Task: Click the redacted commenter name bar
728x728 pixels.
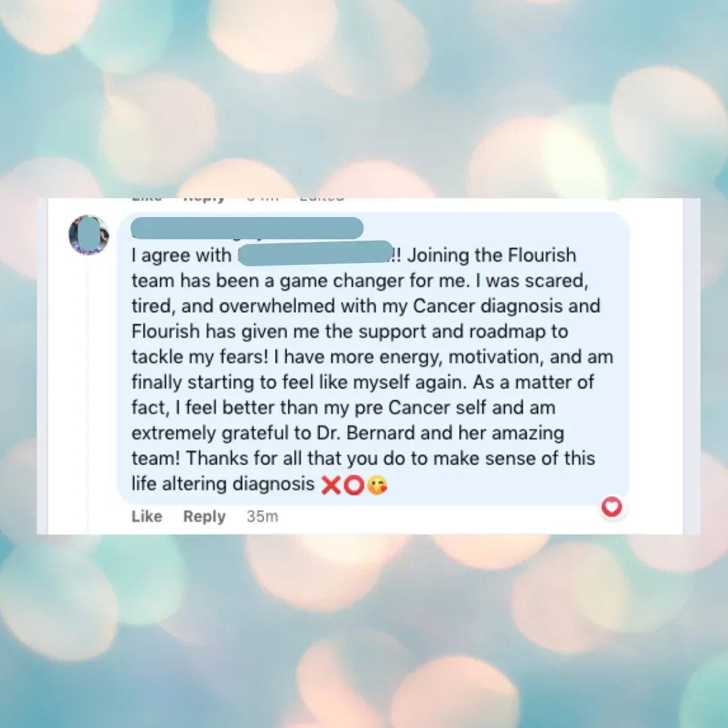Action: (x=247, y=228)
